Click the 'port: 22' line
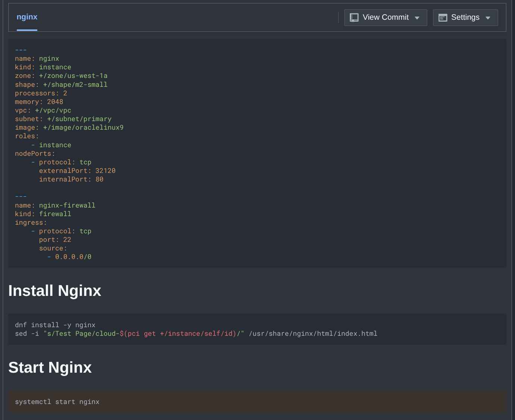This screenshot has height=420, width=515. (x=55, y=240)
